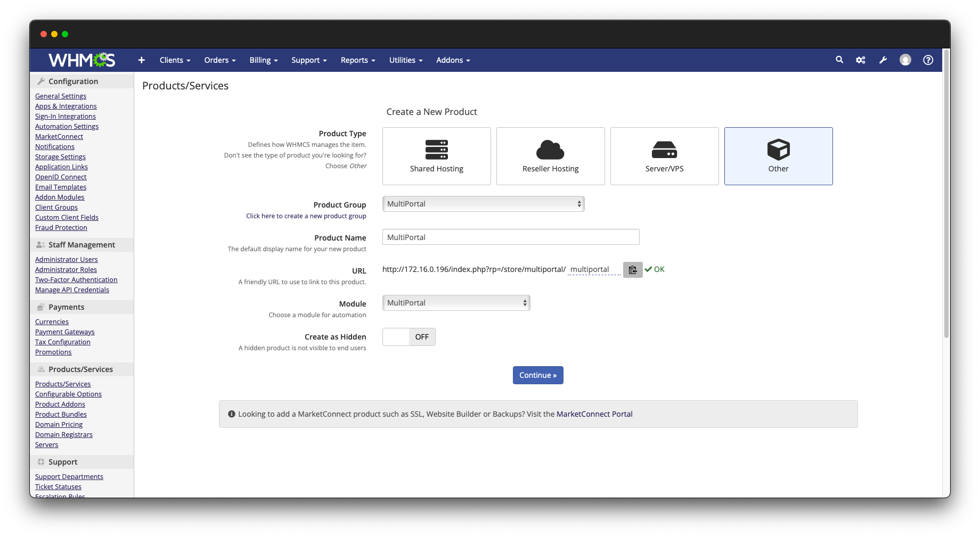Go to Currencies
This screenshot has width=980, height=537.
pyautogui.click(x=52, y=322)
